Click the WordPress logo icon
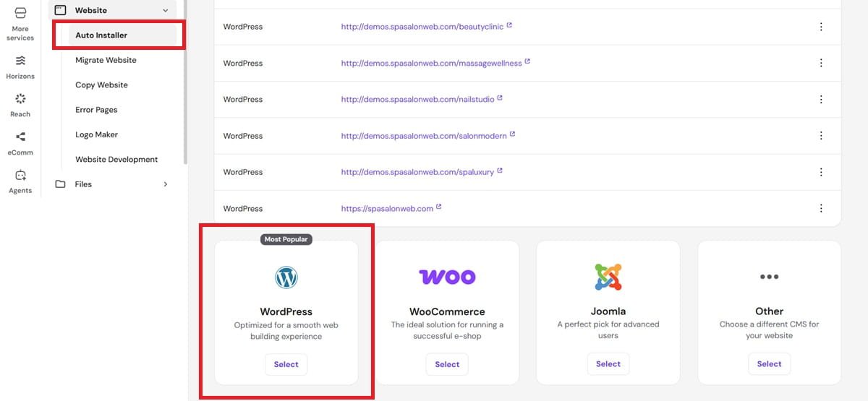Image resolution: width=868 pixels, height=401 pixels. [286, 277]
